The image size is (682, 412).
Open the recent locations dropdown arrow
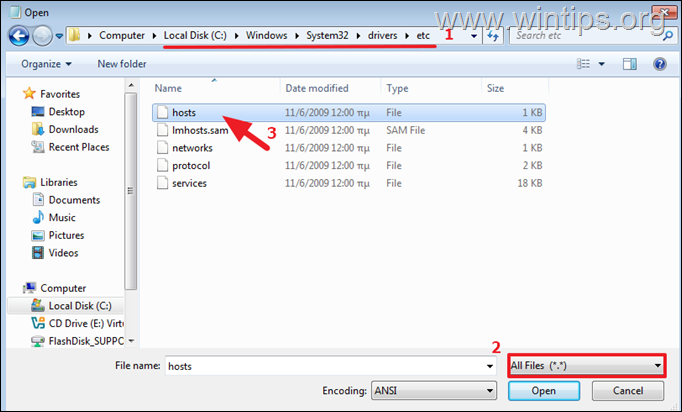[x=59, y=36]
